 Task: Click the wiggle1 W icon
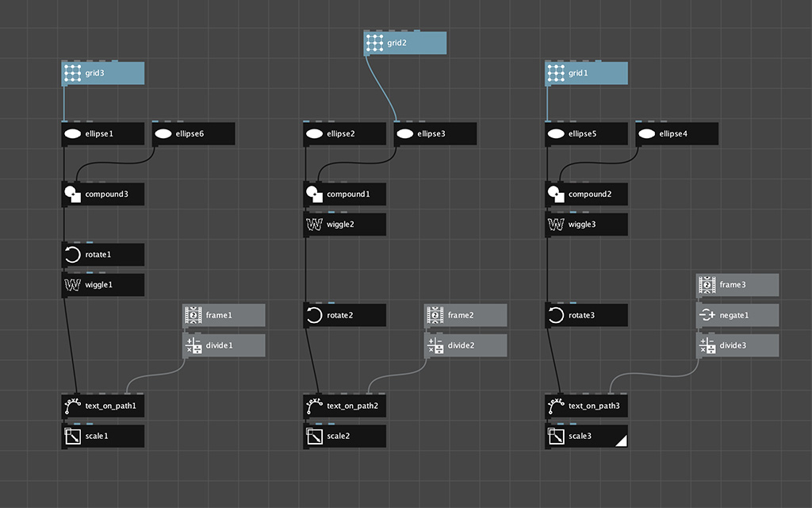click(72, 285)
